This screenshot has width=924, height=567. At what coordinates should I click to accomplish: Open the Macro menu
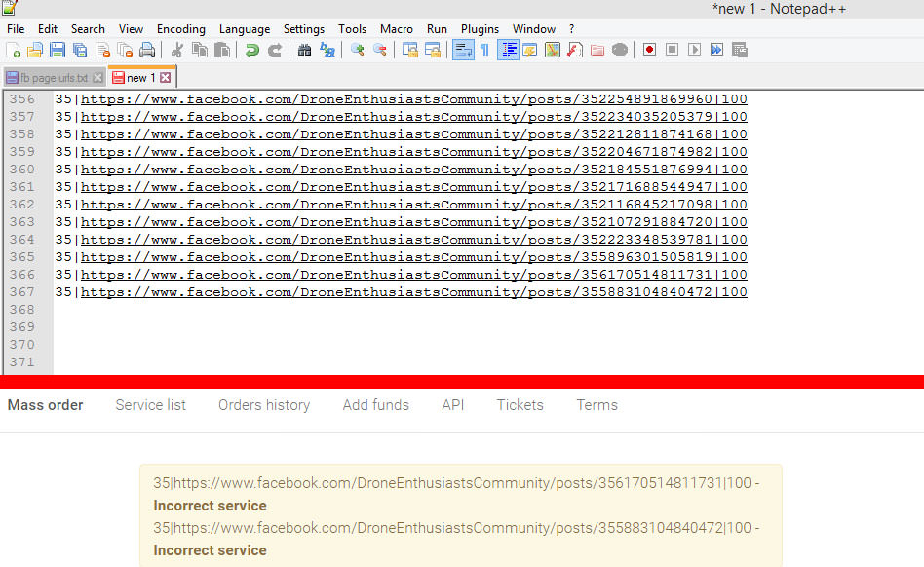point(397,29)
